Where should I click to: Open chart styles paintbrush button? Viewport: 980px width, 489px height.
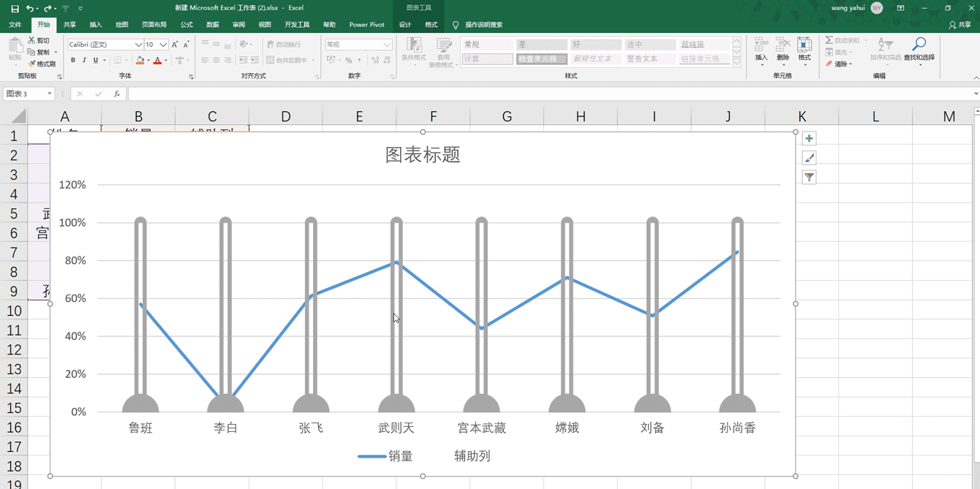pos(809,158)
